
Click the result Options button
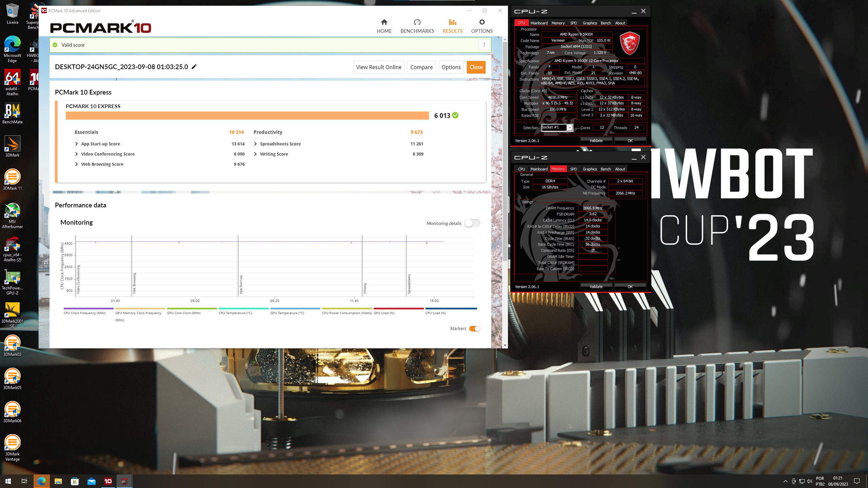tap(451, 67)
